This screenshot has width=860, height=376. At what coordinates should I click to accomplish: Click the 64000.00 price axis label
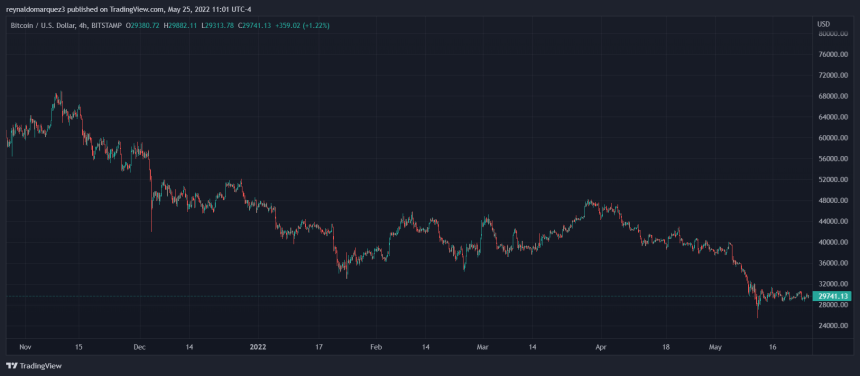click(x=834, y=117)
